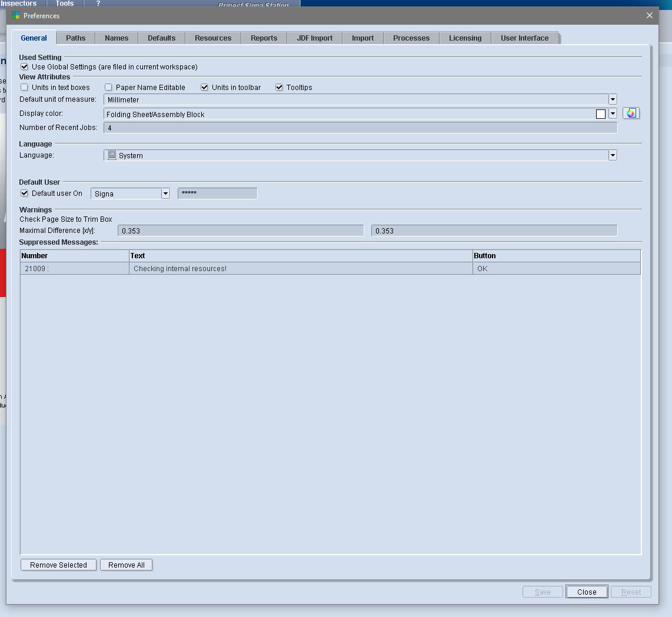Screen dimensions: 672x617
Task: Open the color picker wheel icon
Action: pos(631,113)
